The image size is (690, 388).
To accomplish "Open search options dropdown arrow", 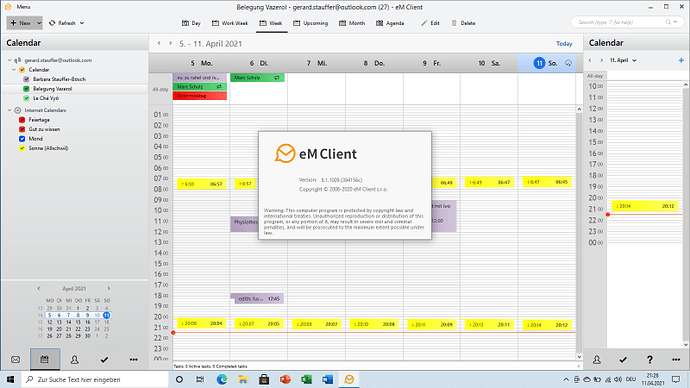I will tap(675, 22).
